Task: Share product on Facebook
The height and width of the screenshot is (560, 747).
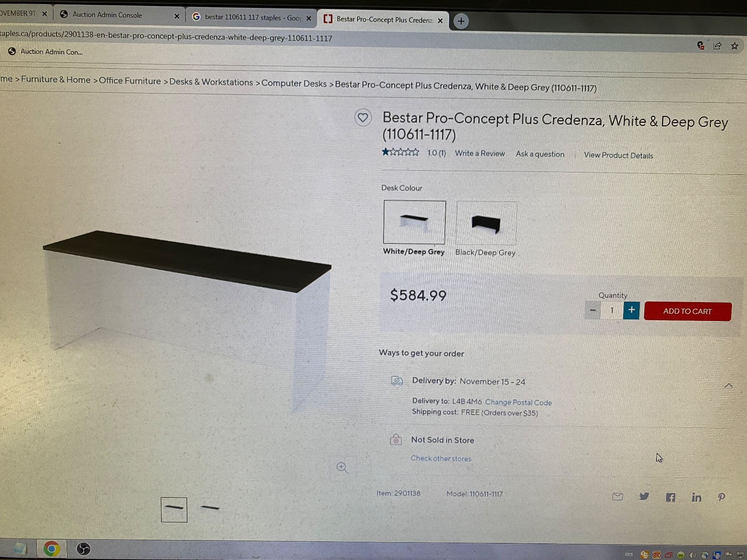Action: (670, 497)
